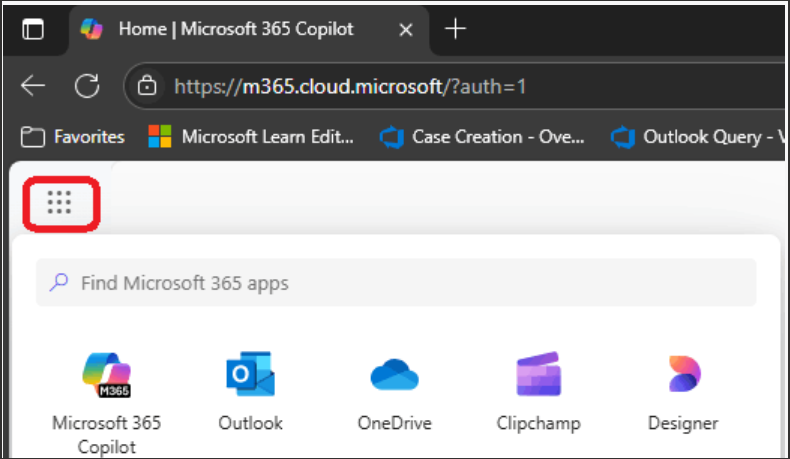Click the search magnifier icon
This screenshot has width=790, height=459.
[x=59, y=282]
